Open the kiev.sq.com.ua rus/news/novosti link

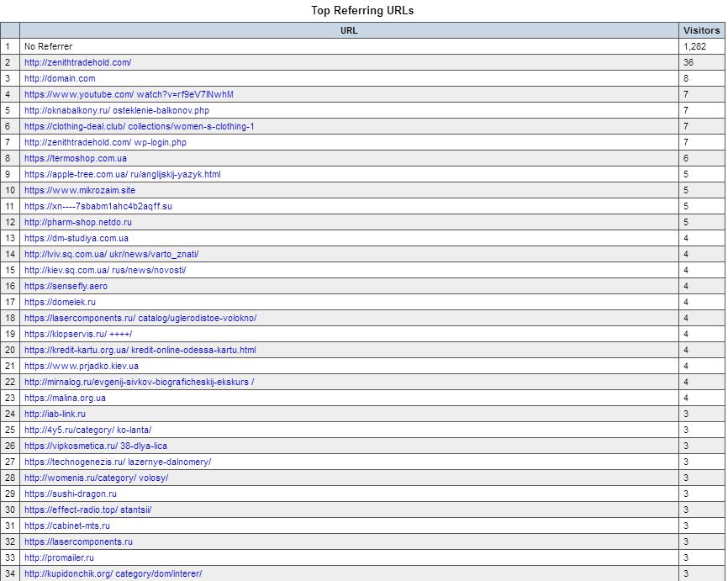coord(105,270)
